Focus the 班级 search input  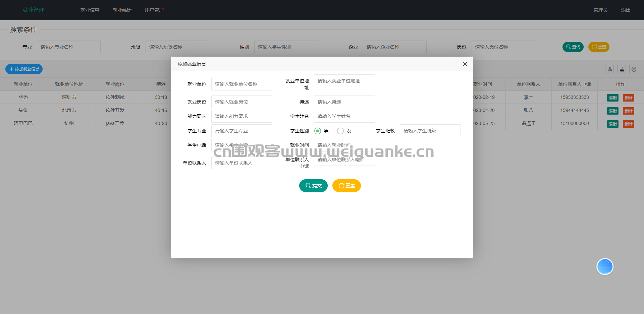pyautogui.click(x=177, y=47)
